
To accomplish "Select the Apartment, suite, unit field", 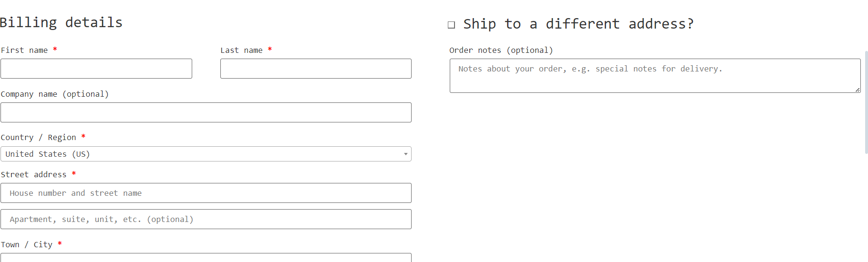I will coord(206,219).
